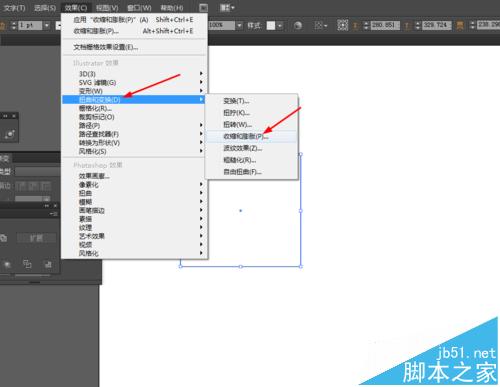Open the align-to selection dropdown icon

321,25
